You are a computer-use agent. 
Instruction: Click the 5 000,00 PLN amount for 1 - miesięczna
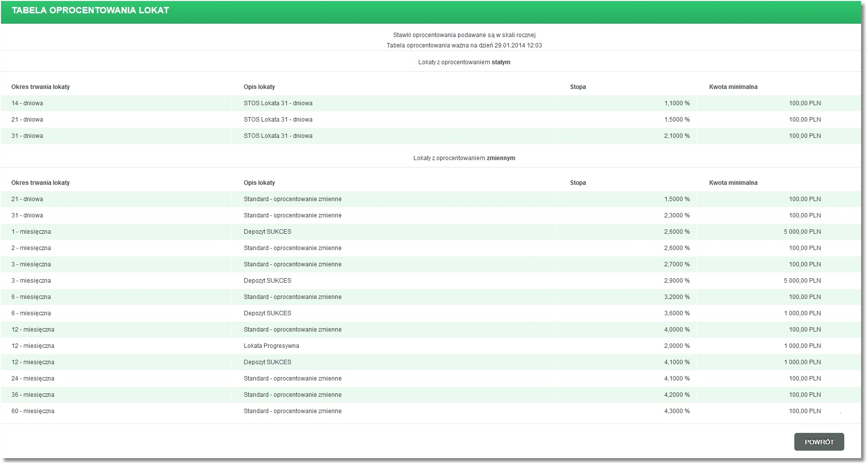pyautogui.click(x=802, y=232)
